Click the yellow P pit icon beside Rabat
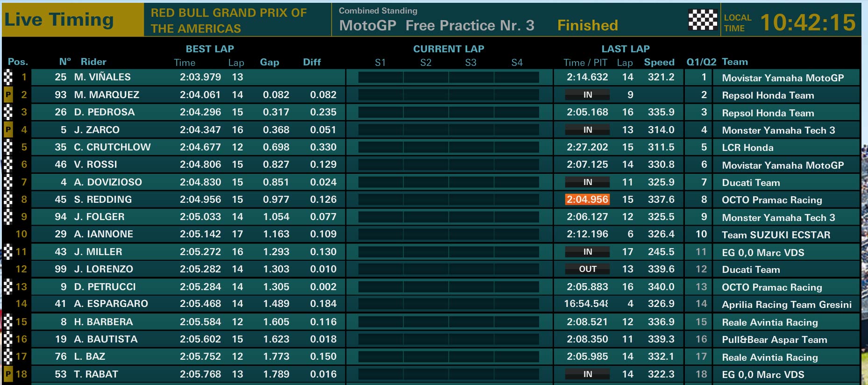The image size is (868, 385). coord(8,374)
